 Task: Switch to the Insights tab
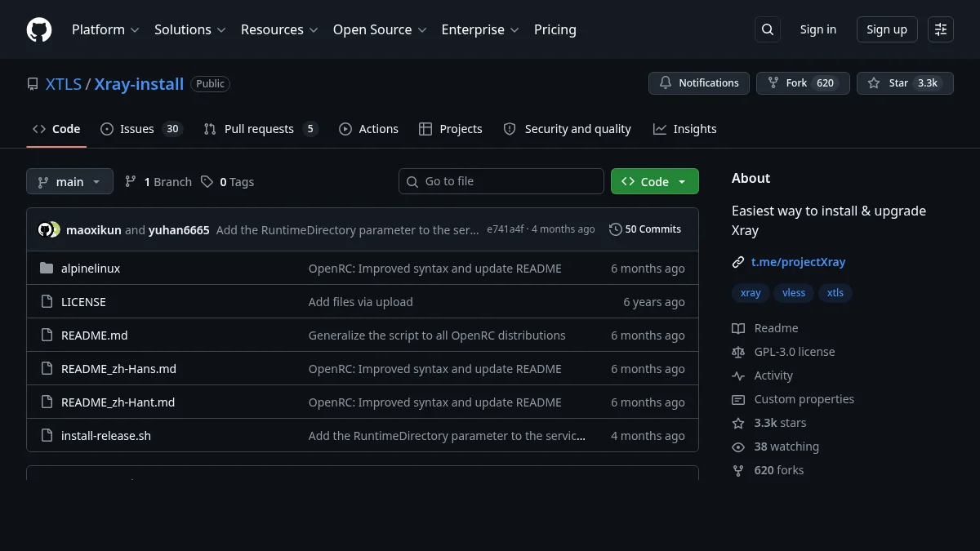685,129
